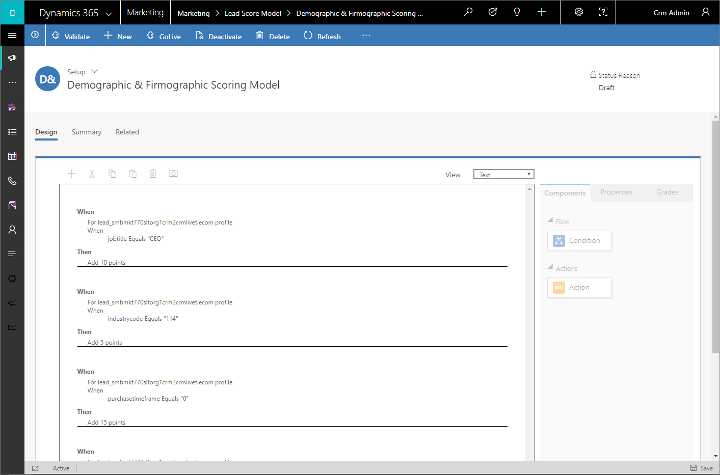Click the plus quick-create icon in top bar
The height and width of the screenshot is (475, 720).
coord(541,12)
